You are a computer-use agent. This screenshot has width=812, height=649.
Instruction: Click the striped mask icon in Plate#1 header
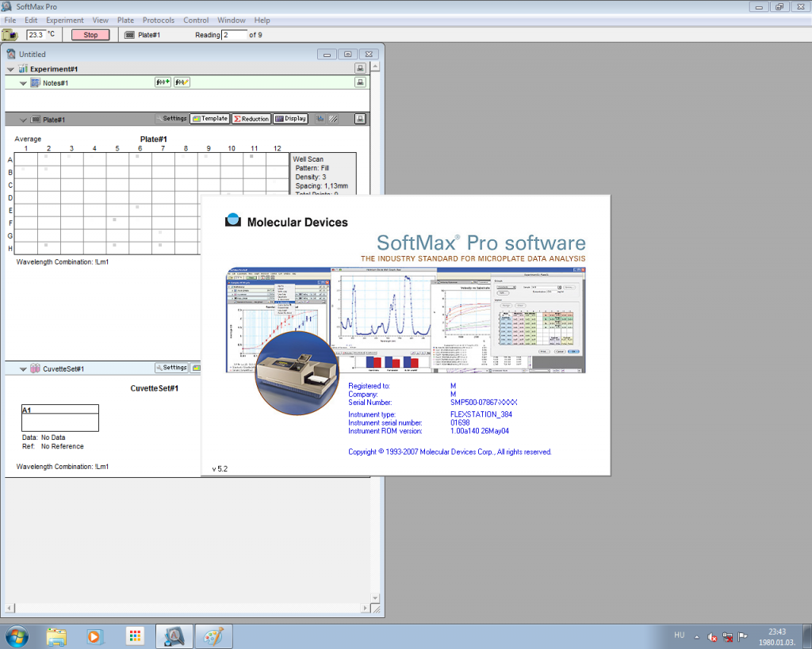tap(334, 119)
